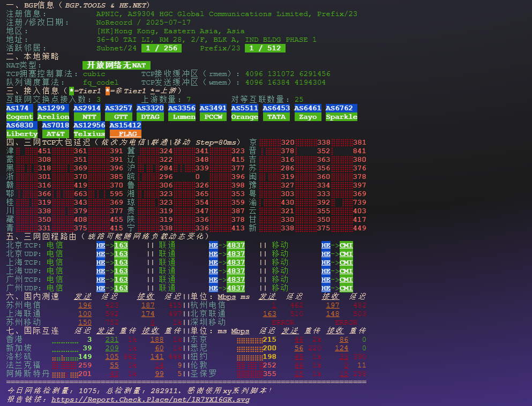Click the orange AS15412 FLAG badge
Viewport: 532px width, 406px height.
point(125,130)
